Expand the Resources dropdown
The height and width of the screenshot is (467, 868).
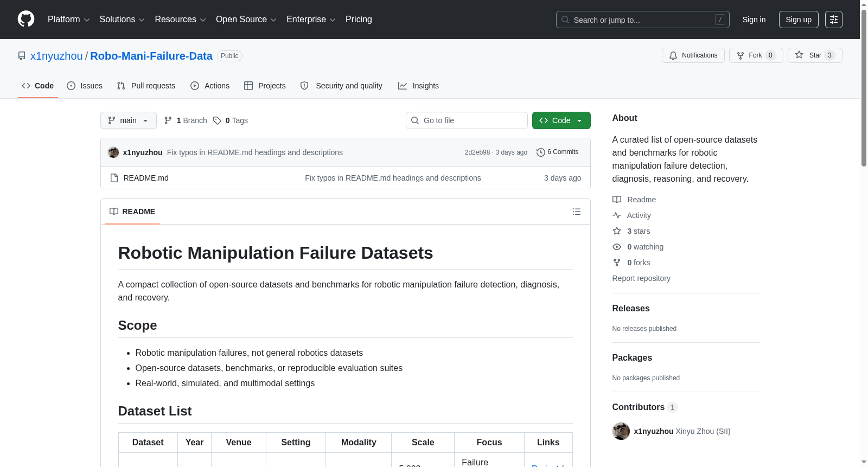[180, 20]
